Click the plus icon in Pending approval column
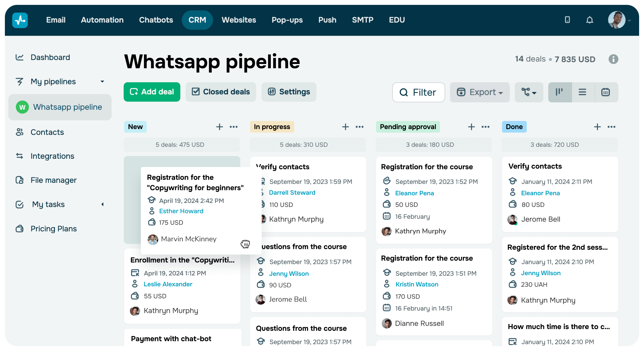644x351 pixels. 471,127
